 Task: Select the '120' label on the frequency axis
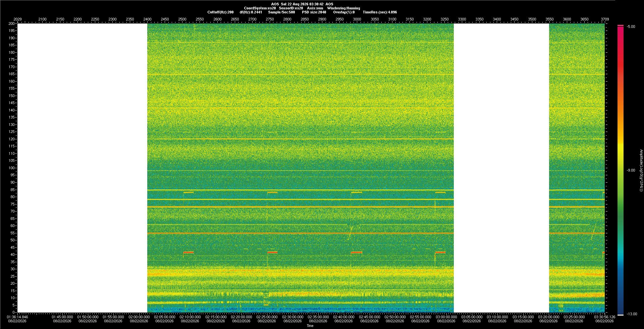[x=12, y=139]
